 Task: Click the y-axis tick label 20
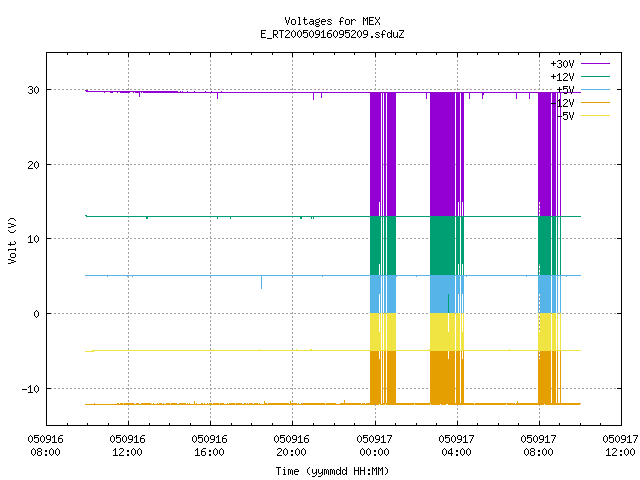(33, 165)
